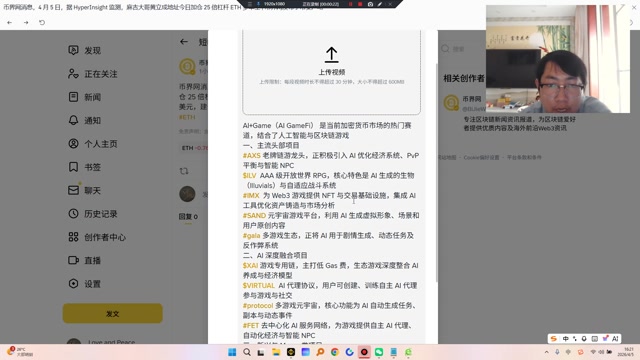Open 直播 live streaming
The height and width of the screenshot is (360, 640).
(84, 260)
